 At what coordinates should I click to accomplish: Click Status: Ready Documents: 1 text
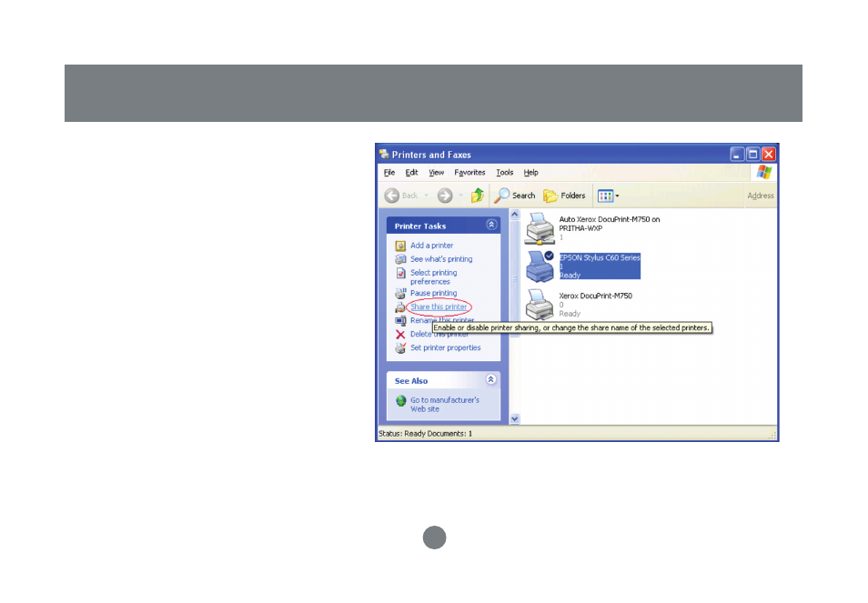pyautogui.click(x=425, y=434)
